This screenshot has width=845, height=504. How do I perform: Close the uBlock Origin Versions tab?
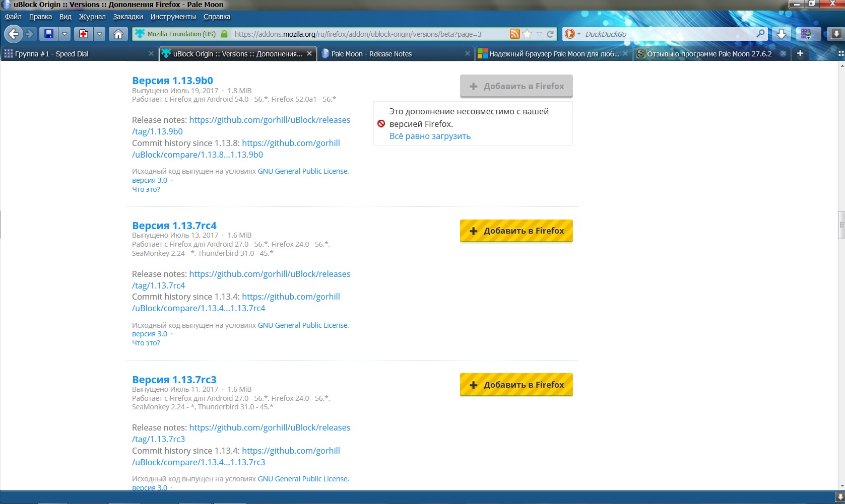309,53
